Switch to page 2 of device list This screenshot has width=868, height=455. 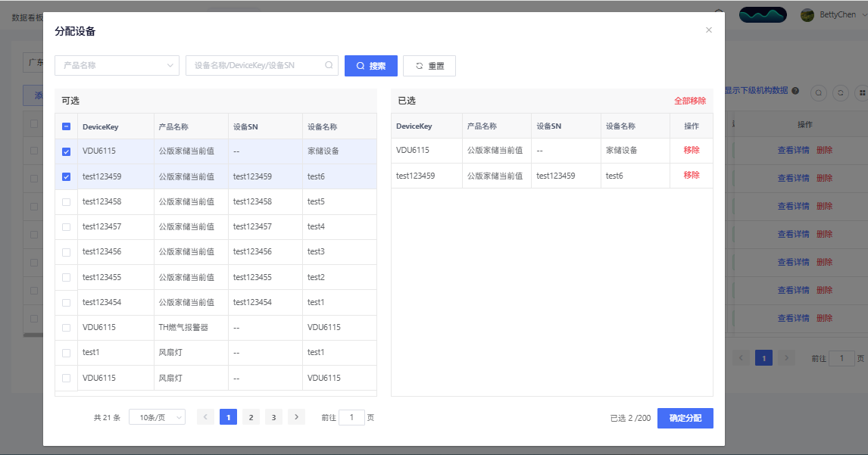tap(251, 417)
